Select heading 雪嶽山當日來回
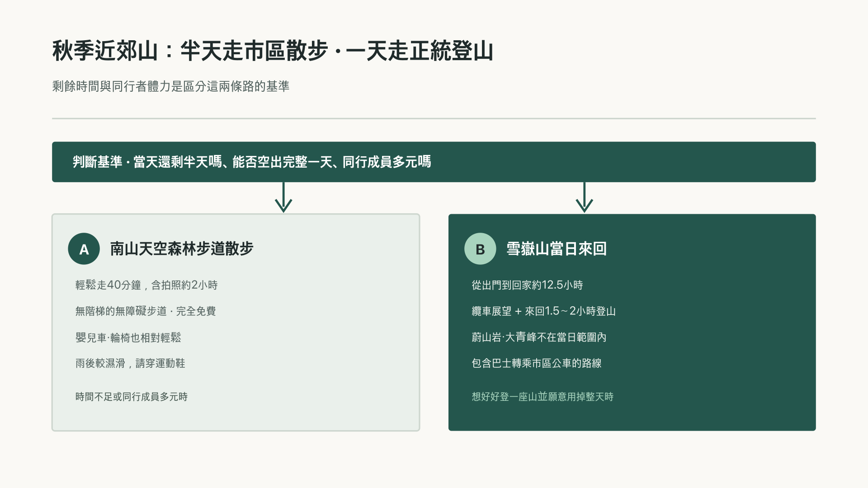The image size is (868, 488). [556, 249]
